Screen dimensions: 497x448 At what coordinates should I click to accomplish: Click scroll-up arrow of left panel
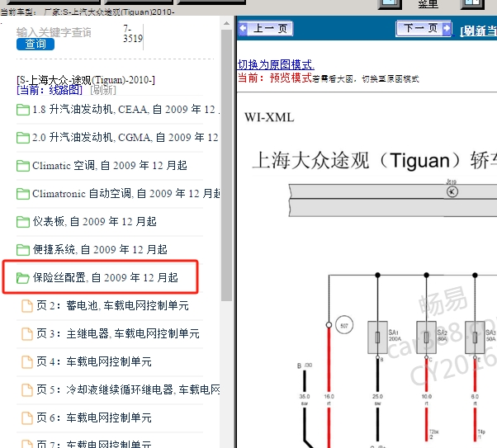click(x=227, y=23)
